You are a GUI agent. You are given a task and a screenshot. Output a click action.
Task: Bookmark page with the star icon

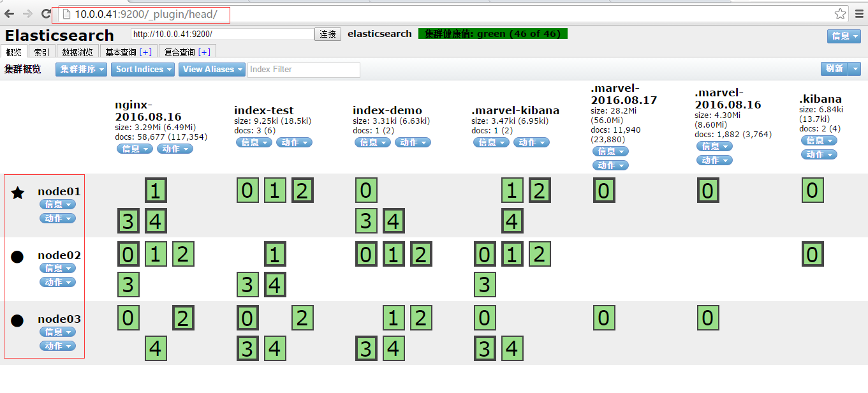pyautogui.click(x=841, y=13)
